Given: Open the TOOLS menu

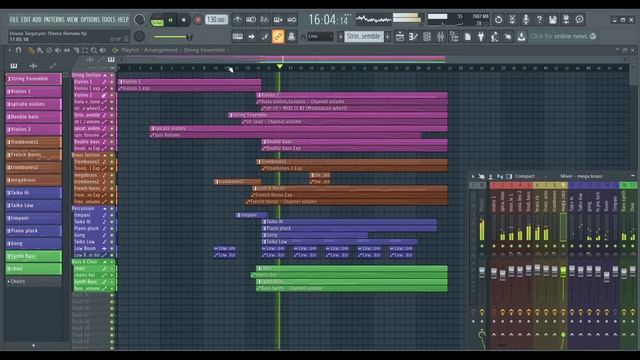Looking at the screenshot, I should [109, 20].
